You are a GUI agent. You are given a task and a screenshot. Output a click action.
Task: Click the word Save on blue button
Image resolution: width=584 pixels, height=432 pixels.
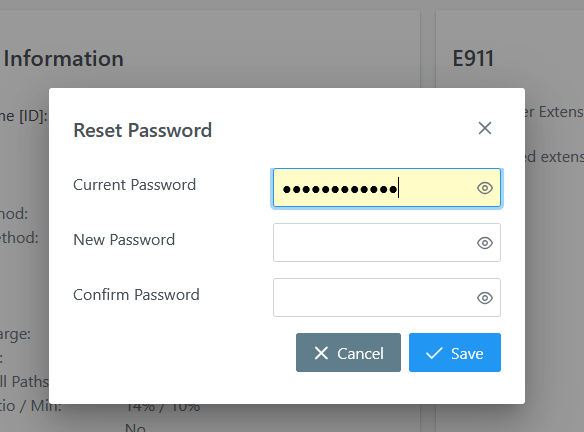click(x=467, y=353)
